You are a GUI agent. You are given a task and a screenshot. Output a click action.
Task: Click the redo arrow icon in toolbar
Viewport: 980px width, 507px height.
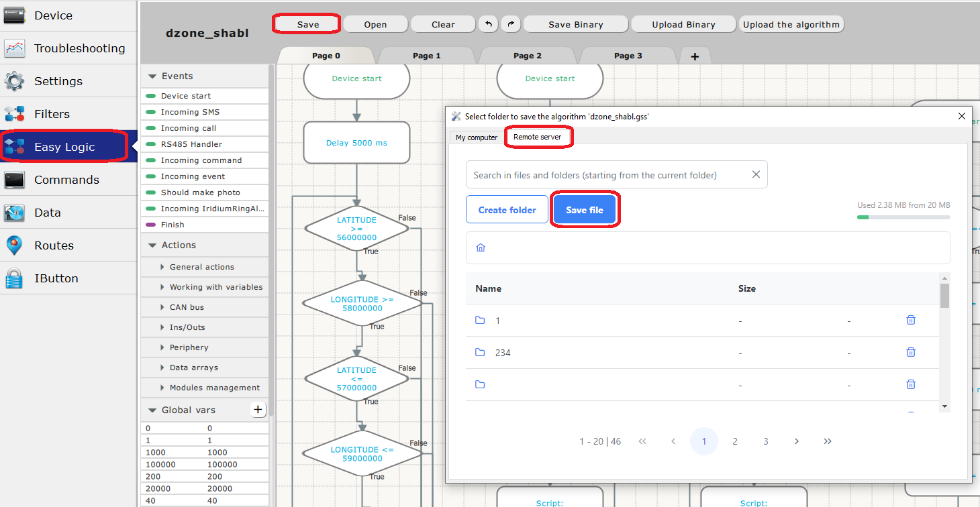pyautogui.click(x=511, y=24)
